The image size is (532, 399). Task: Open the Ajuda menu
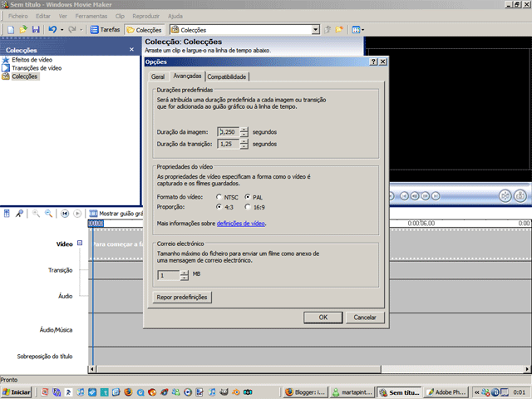click(175, 16)
